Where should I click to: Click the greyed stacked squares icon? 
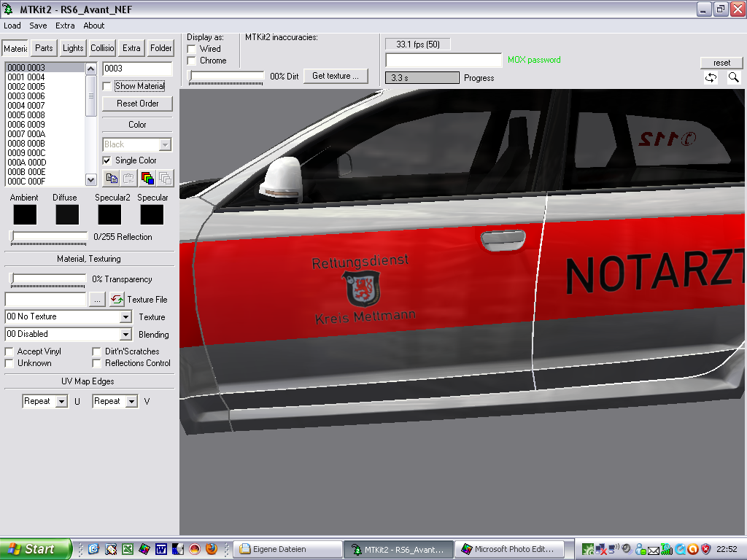click(166, 178)
